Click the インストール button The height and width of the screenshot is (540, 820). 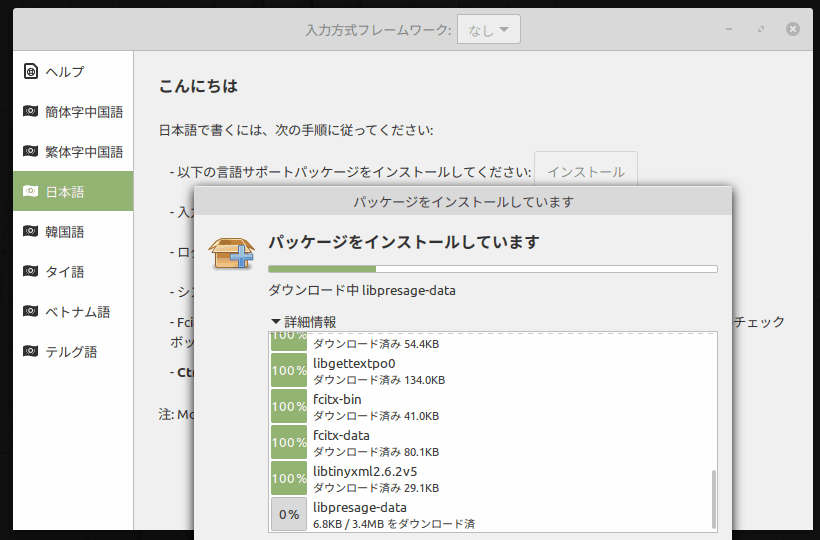586,171
